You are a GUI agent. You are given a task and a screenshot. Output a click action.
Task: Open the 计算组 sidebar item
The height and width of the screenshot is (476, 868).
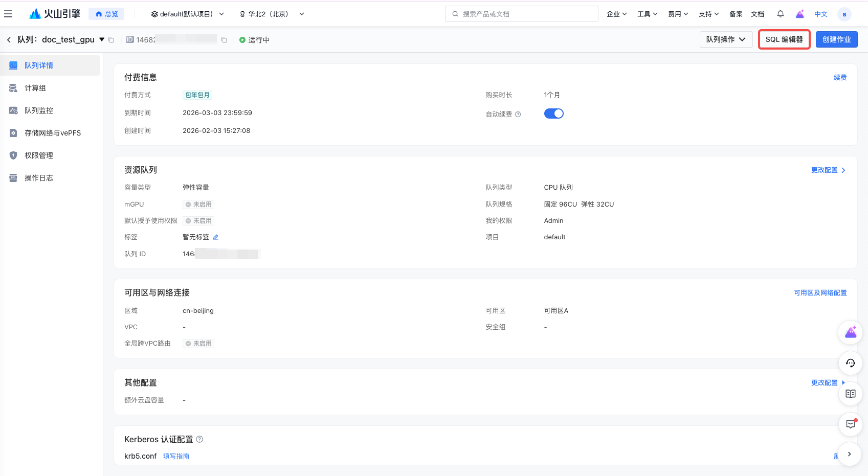coord(35,88)
